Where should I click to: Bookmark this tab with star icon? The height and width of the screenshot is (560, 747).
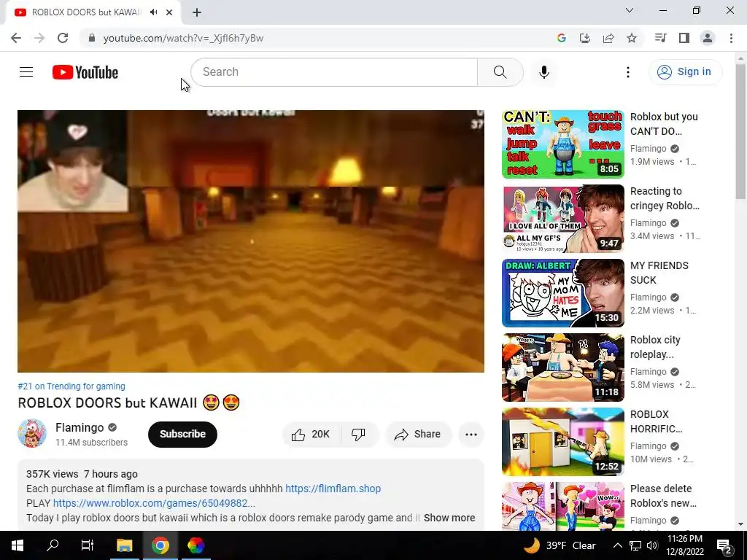click(x=632, y=38)
